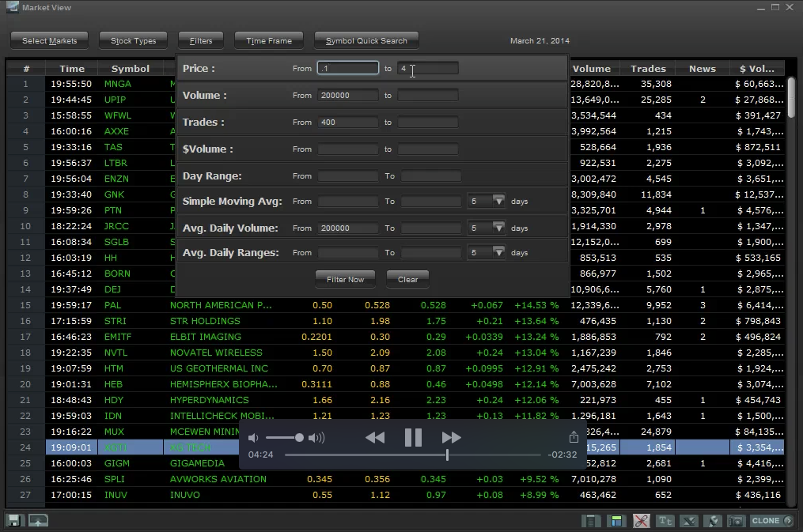803x532 pixels.
Task: Click the share icon in video player
Action: 574,437
